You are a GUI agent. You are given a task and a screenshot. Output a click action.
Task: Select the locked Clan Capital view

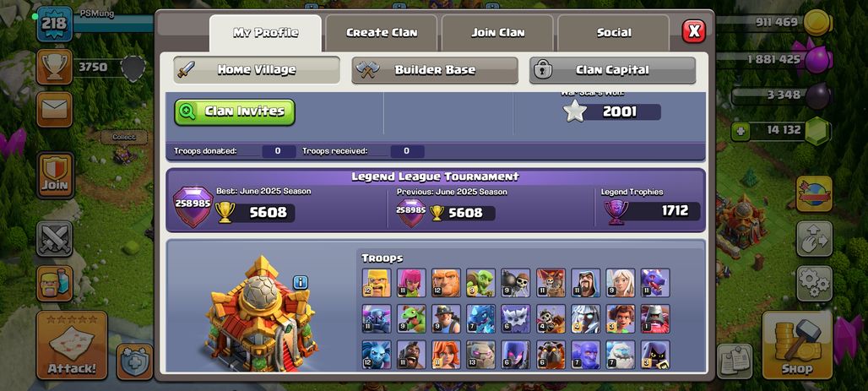click(612, 70)
